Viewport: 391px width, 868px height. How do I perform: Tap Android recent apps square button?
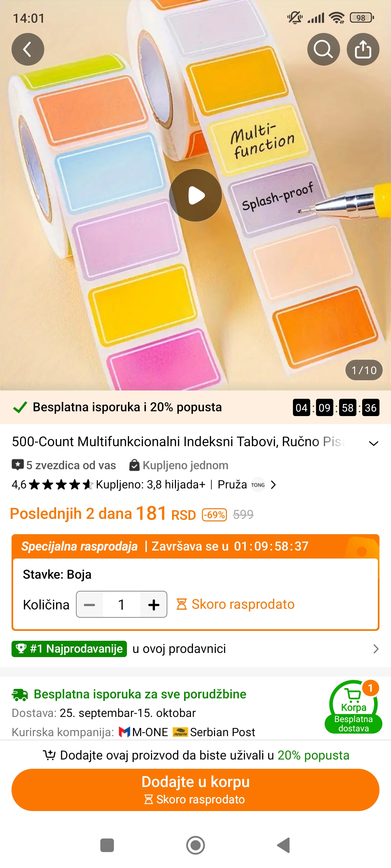point(107,845)
